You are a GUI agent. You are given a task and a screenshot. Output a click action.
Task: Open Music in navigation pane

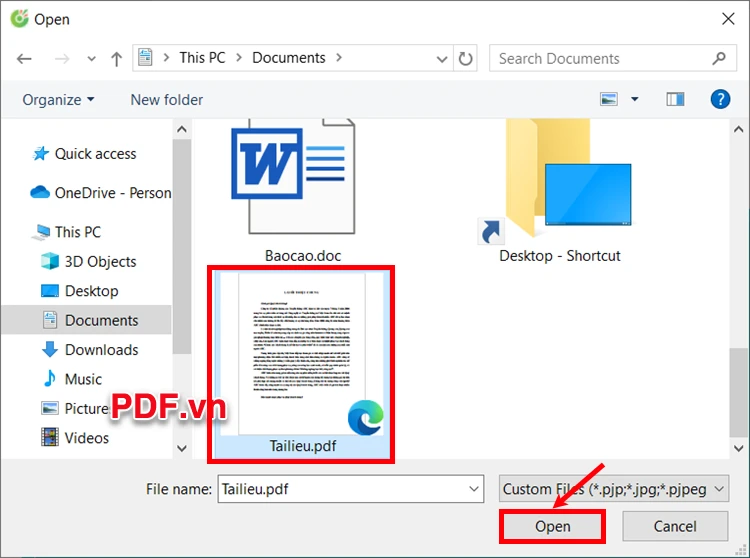(x=83, y=379)
